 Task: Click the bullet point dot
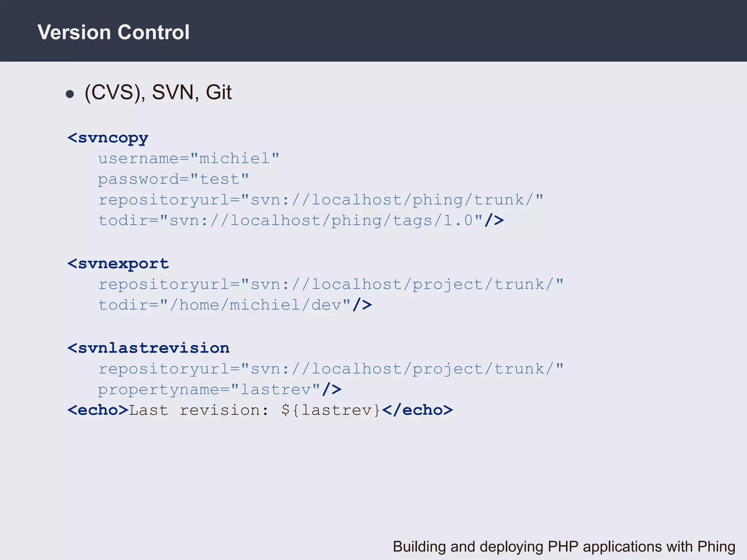point(70,94)
